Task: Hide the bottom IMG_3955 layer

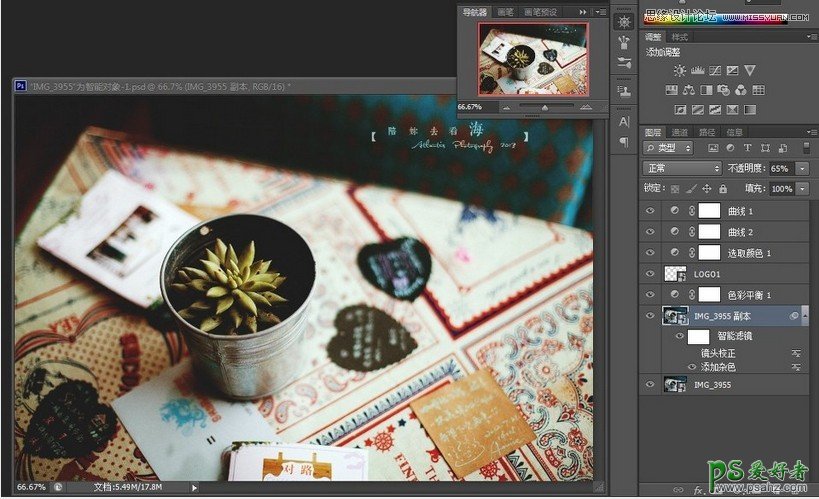Action: 650,384
